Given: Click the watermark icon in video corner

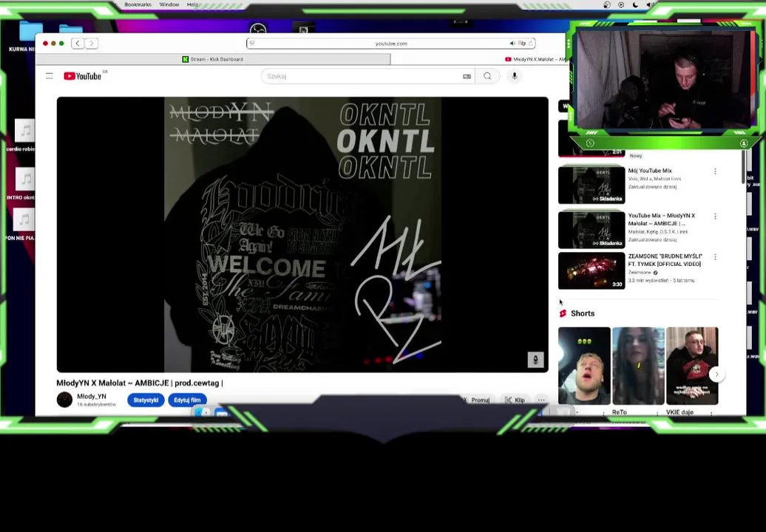Looking at the screenshot, I should click(x=535, y=360).
